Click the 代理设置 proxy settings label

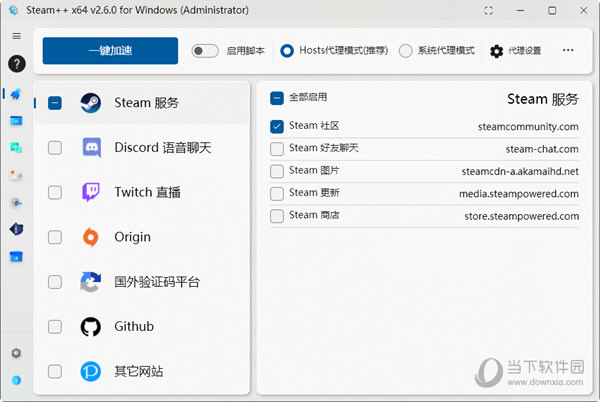(525, 51)
